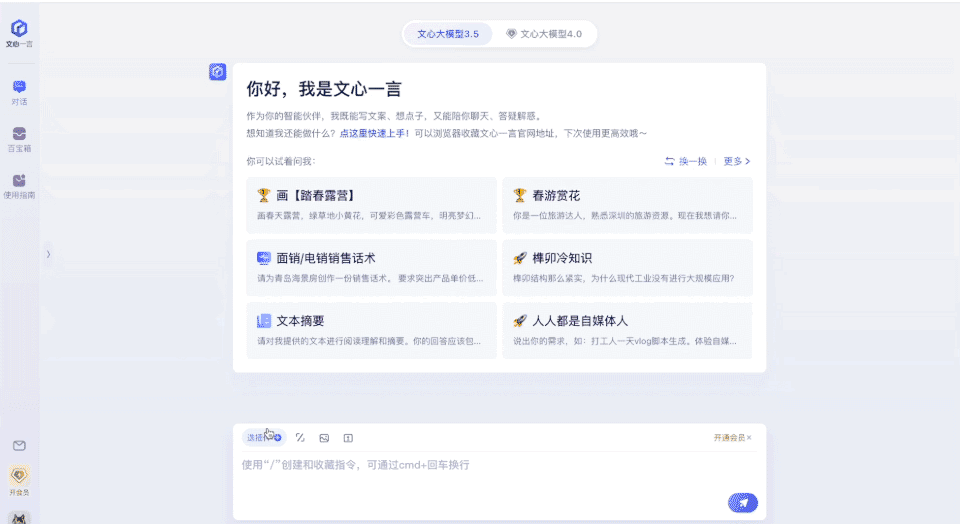Open the mail envelope icon in sidebar
Screen dimensions: 960x524
[19, 446]
